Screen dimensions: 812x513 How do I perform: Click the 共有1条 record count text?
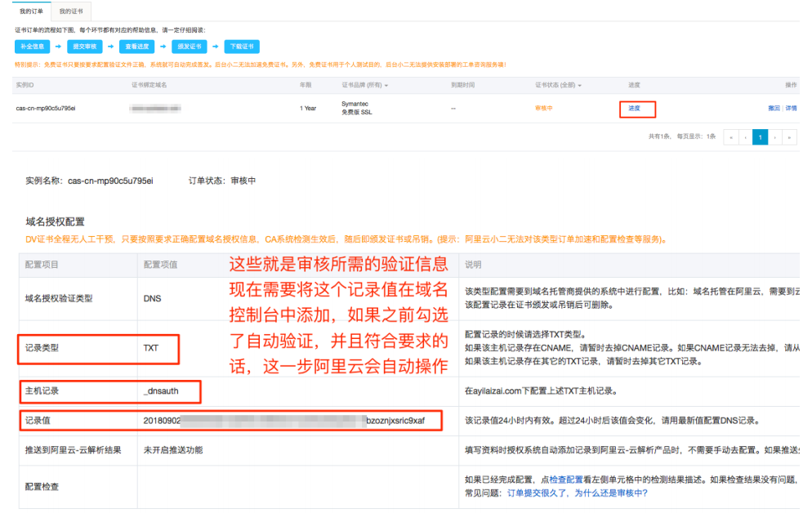point(659,136)
